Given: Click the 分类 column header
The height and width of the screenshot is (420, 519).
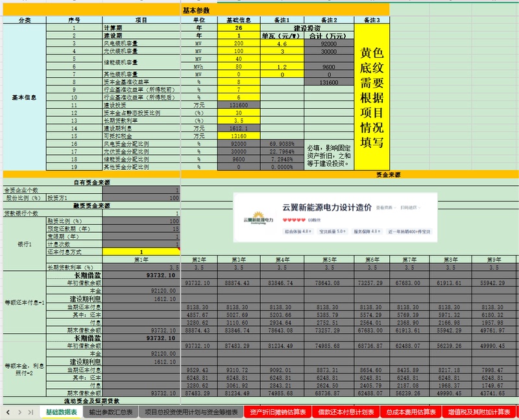Looking at the screenshot, I should click(x=25, y=20).
